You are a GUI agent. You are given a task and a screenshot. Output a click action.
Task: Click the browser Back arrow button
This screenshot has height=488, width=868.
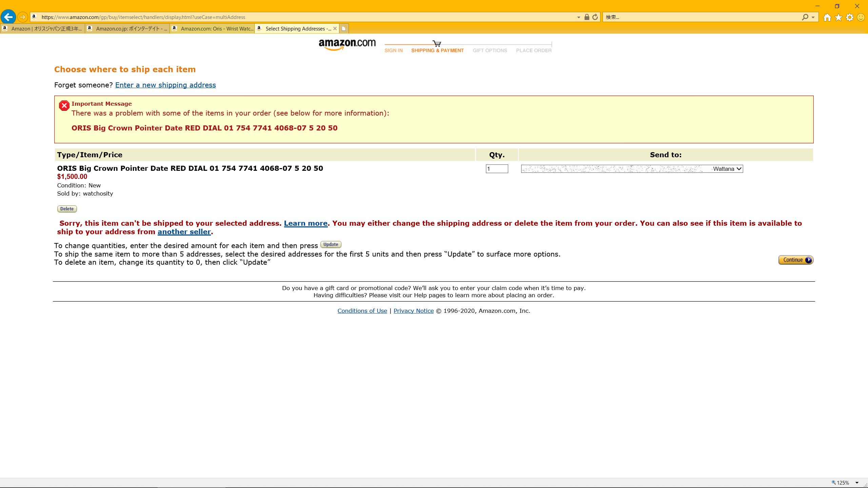[8, 17]
